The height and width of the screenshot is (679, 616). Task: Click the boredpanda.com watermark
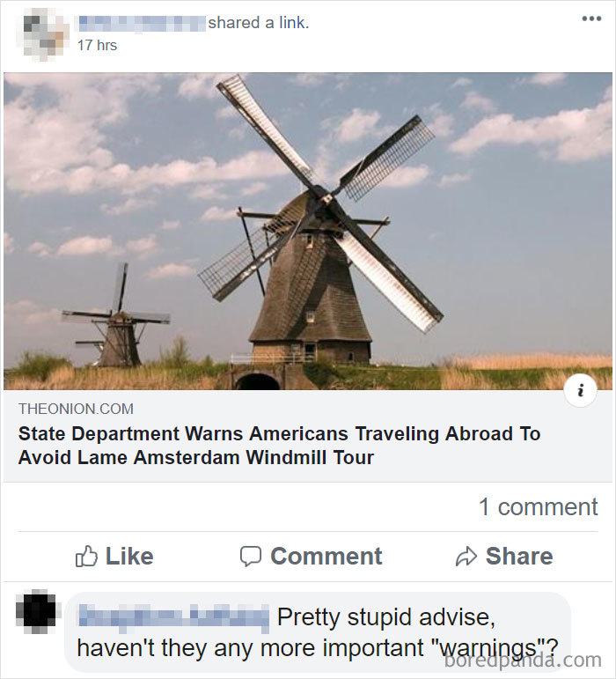523,661
